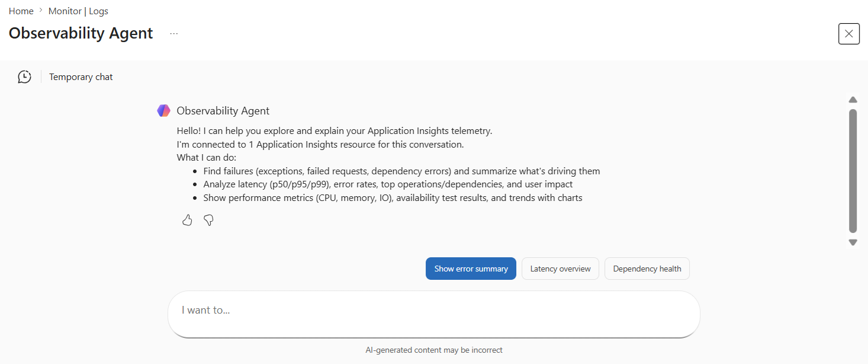The height and width of the screenshot is (364, 868).
Task: Go to Home breadcrumb
Action: (x=21, y=11)
